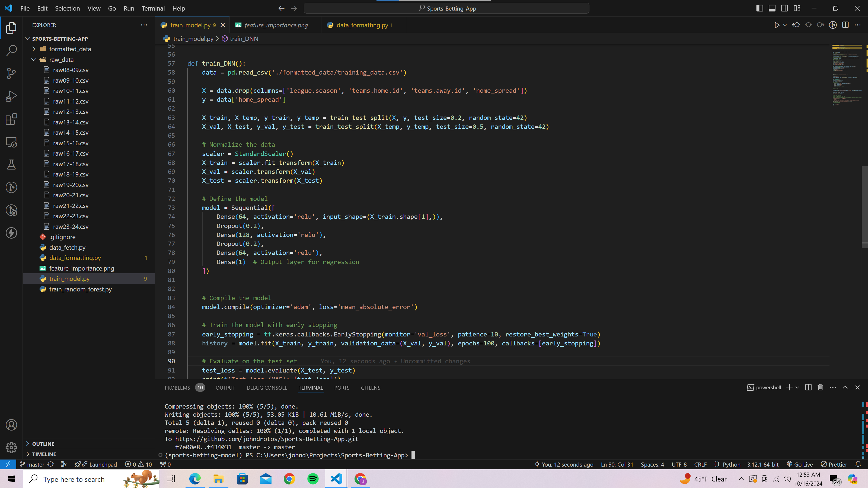Open the Terminal menu
This screenshot has height=488, width=868.
pyautogui.click(x=153, y=8)
